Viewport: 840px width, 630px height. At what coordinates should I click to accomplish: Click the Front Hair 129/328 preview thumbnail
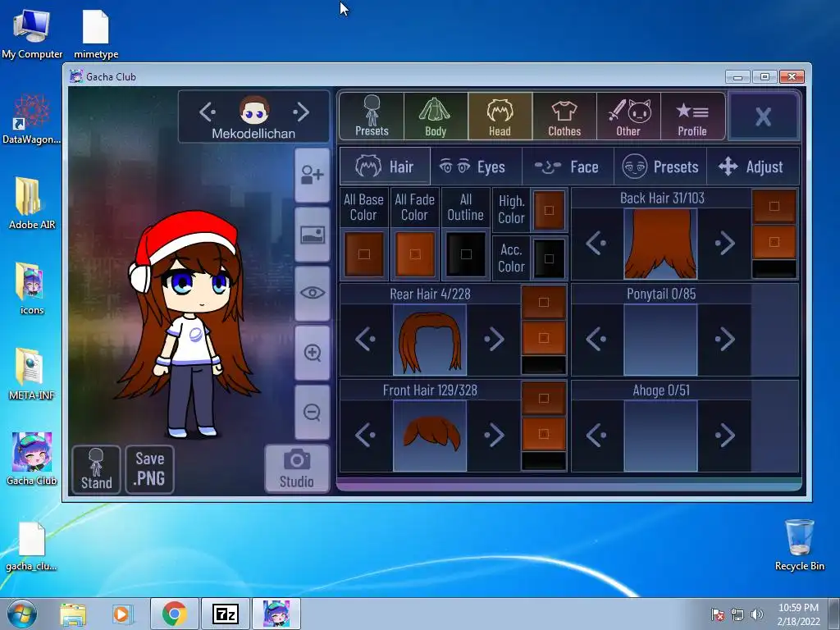(x=430, y=436)
